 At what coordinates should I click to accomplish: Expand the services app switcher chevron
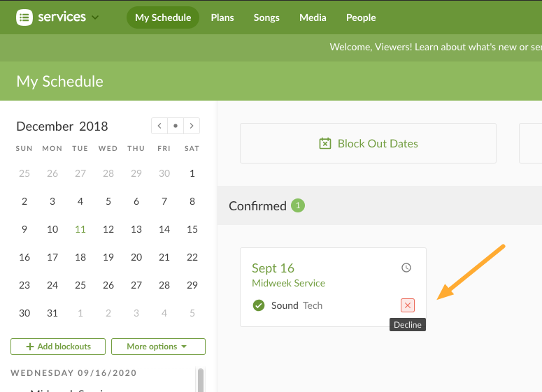[x=95, y=17]
